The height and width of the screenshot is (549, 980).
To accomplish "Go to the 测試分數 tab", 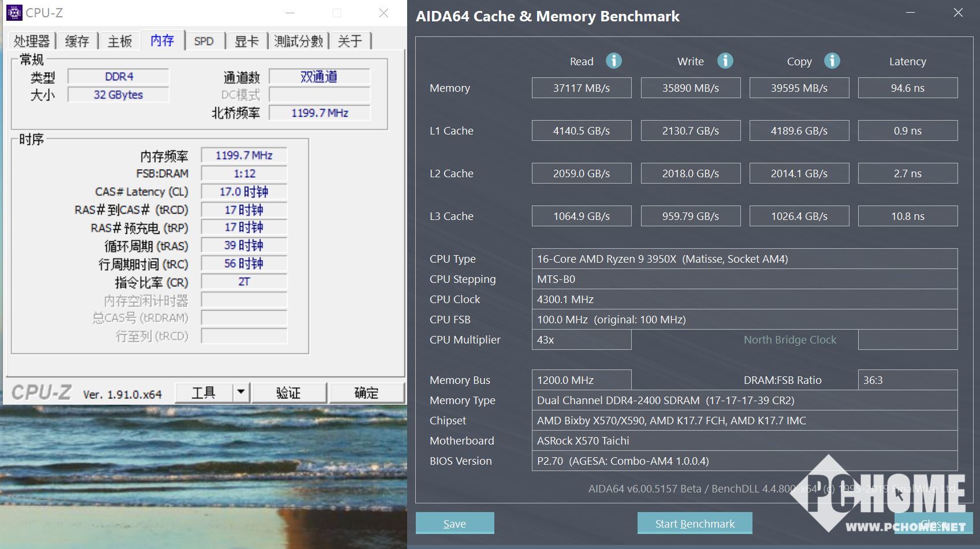I will (x=298, y=41).
